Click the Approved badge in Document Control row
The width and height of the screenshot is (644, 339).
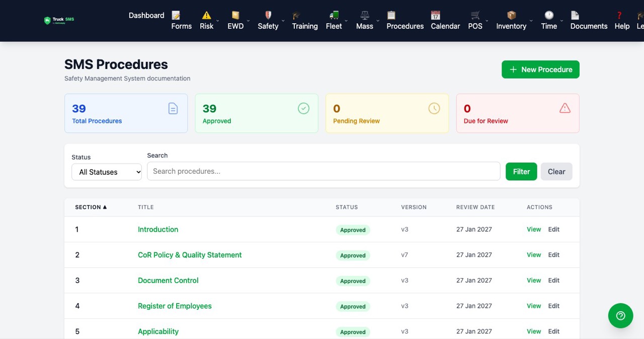point(353,281)
